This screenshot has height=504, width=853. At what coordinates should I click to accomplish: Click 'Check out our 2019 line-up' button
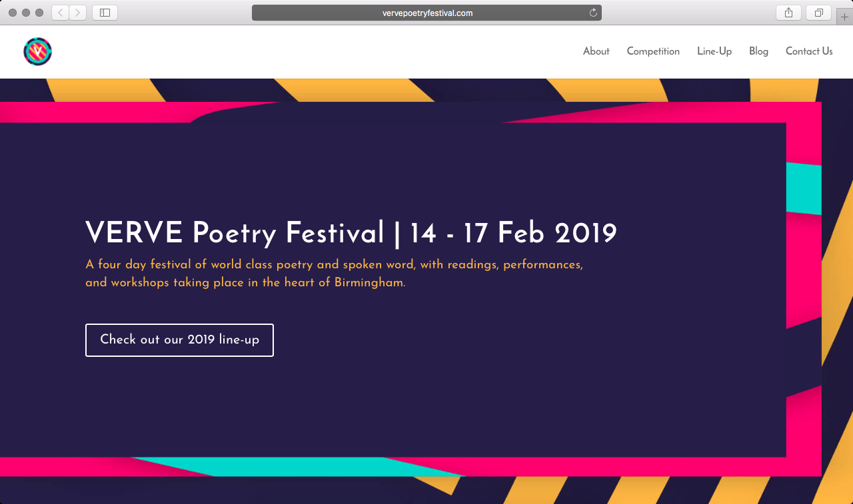click(x=179, y=340)
